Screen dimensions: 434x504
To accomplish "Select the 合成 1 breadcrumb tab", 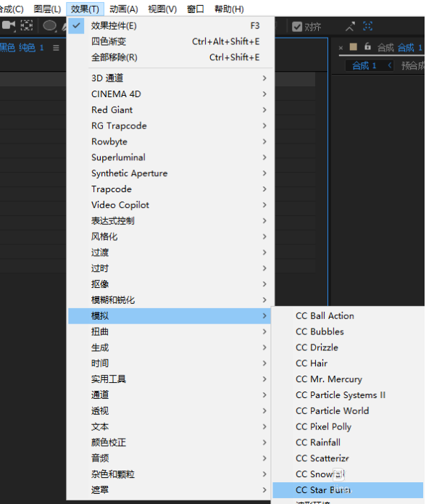I will pyautogui.click(x=364, y=66).
